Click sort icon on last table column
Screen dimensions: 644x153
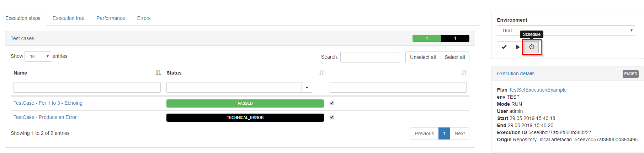pos(464,73)
